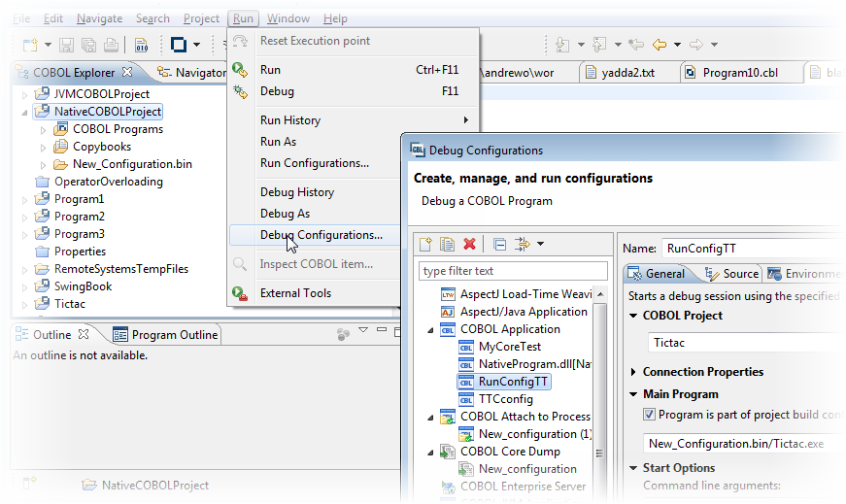Switch to the General configuration tab
This screenshot has width=846, height=504.
pyautogui.click(x=657, y=274)
